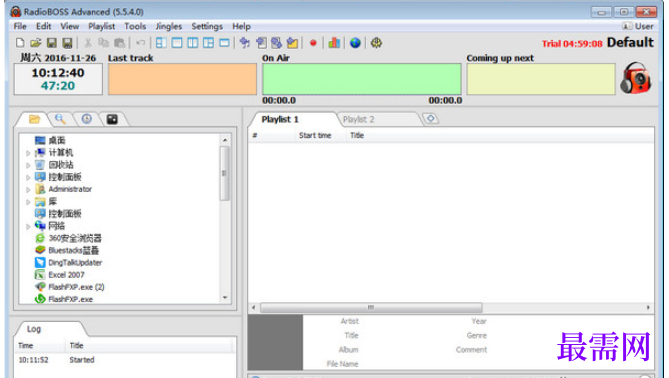Add a new playlist tab button

pyautogui.click(x=431, y=119)
